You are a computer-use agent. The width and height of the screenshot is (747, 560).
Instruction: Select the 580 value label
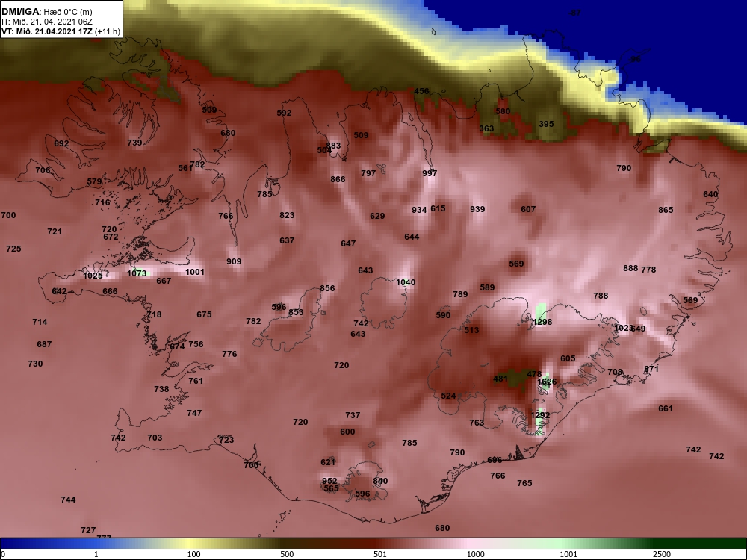coord(503,111)
